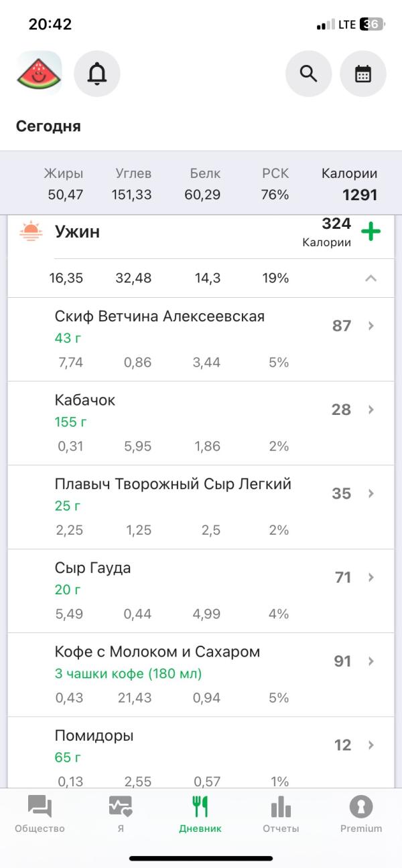
Task: Open the calendar date picker icon
Action: click(363, 74)
